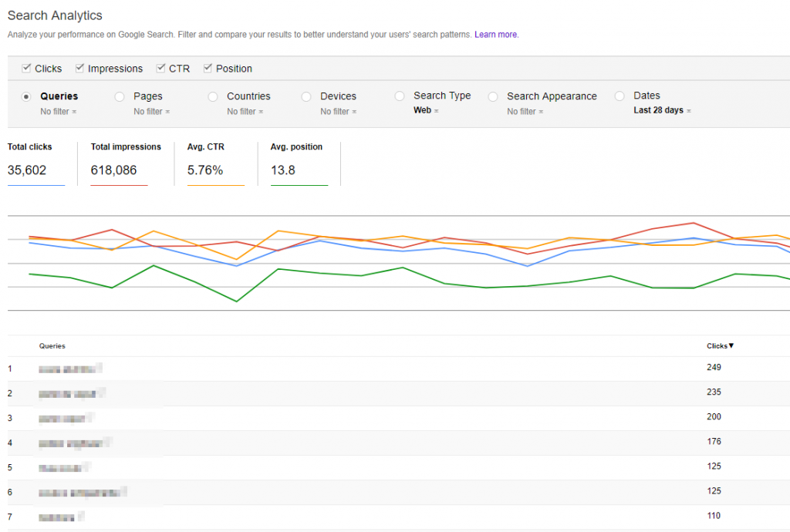The width and height of the screenshot is (790, 532).
Task: Open the 'Learn more' link
Action: pyautogui.click(x=496, y=34)
